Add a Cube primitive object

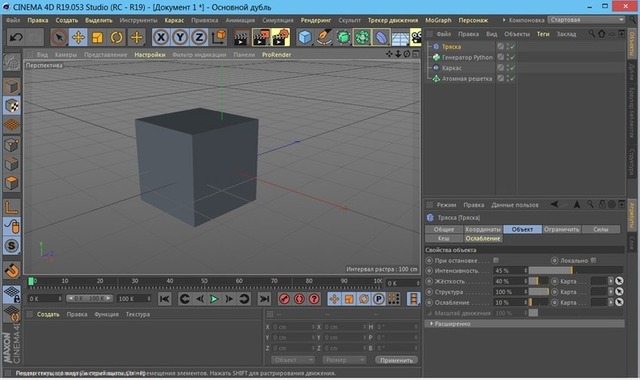coord(304,38)
